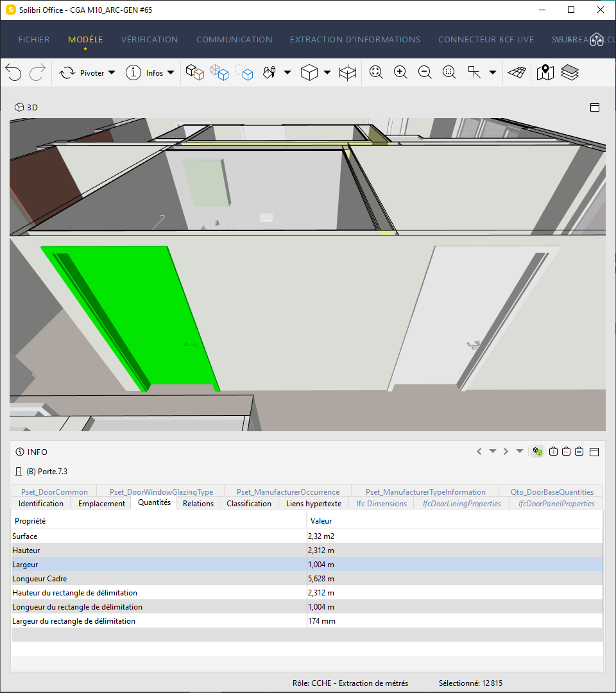Open the FICHIER menu
The image size is (616, 693).
point(34,39)
